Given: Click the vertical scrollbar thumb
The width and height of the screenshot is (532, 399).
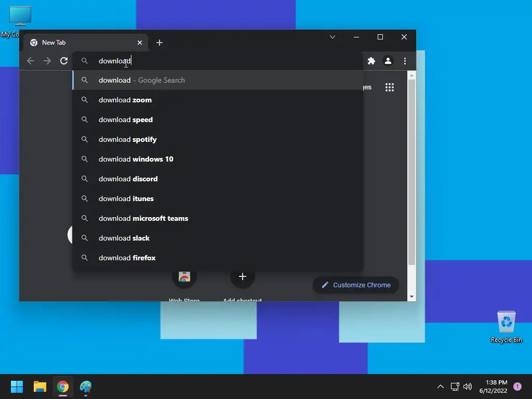Looking at the screenshot, I should coord(411,172).
